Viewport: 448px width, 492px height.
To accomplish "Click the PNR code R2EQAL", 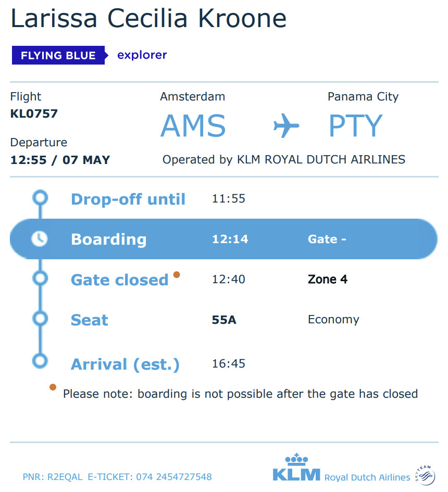I will [65, 477].
